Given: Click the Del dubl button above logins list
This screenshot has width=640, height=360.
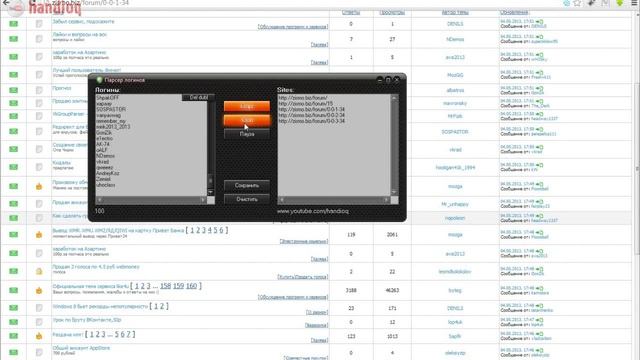Looking at the screenshot, I should pos(198,98).
